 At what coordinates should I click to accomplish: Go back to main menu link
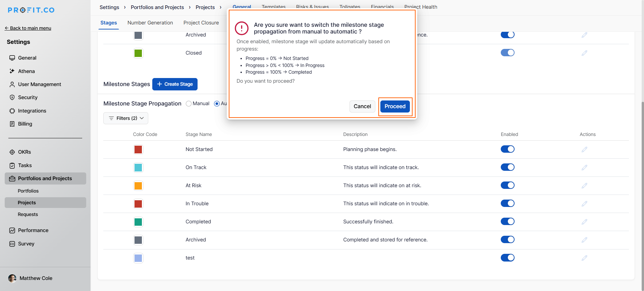point(28,28)
